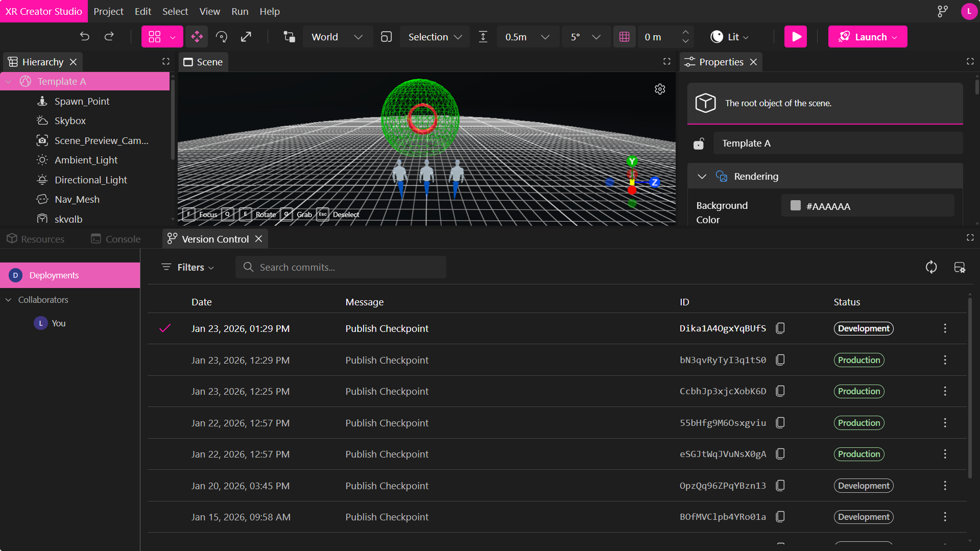Toggle the grid visibility button

(624, 37)
